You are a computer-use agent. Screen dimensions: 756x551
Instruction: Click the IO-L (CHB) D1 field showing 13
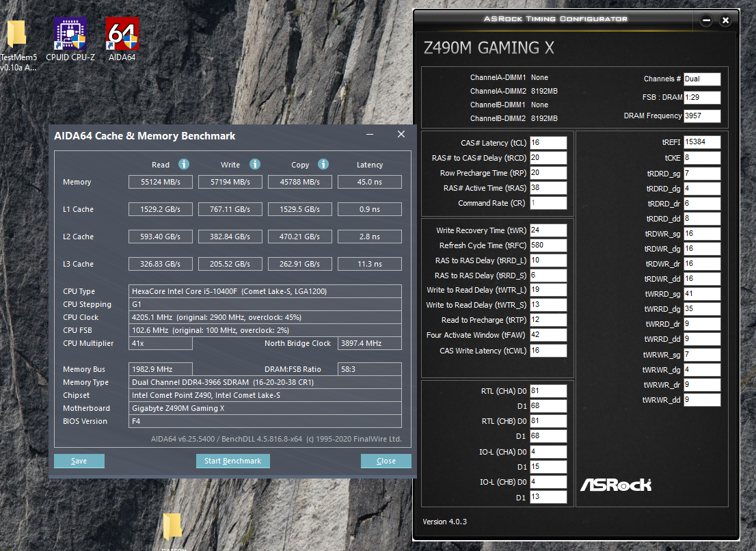548,496
